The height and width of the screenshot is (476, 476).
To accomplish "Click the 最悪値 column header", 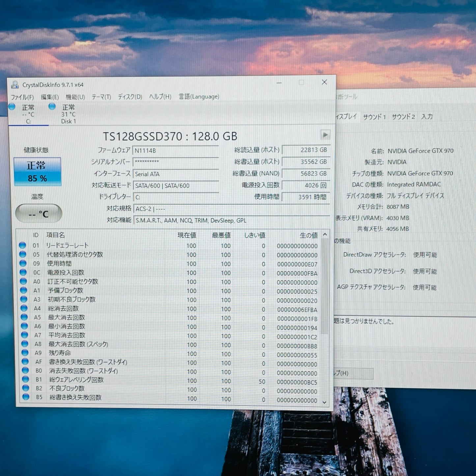I will (x=221, y=235).
